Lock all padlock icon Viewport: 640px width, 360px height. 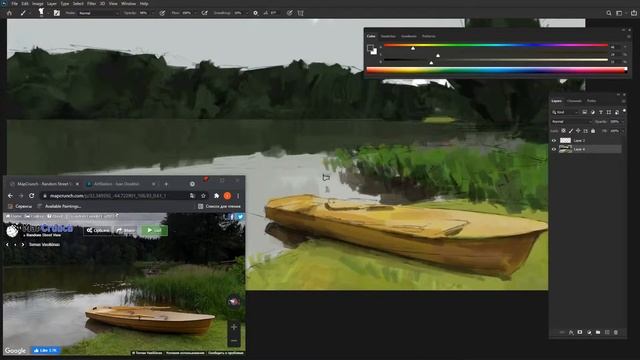(x=593, y=131)
